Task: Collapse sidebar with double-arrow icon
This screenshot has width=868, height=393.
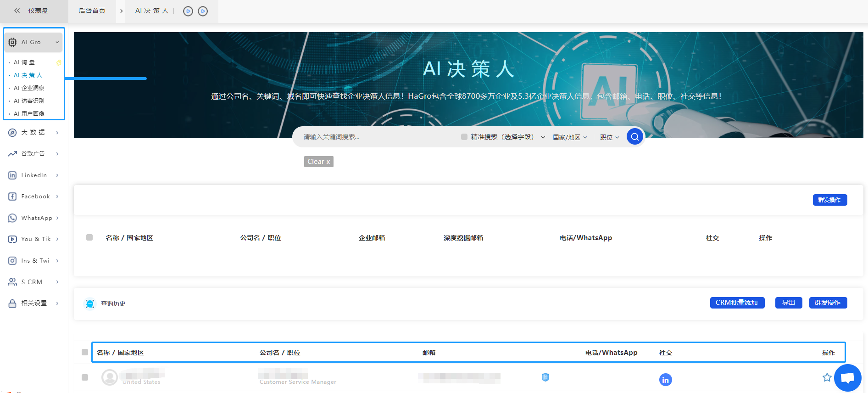Action: (17, 11)
